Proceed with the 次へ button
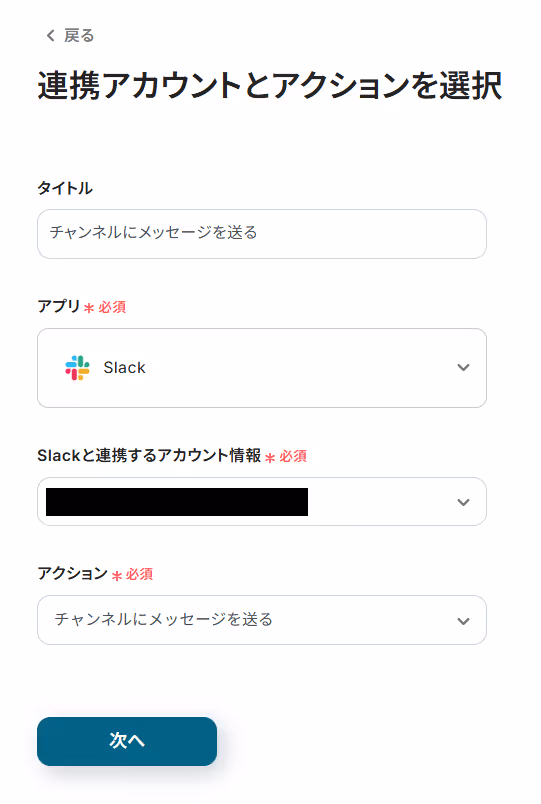This screenshot has height=804, width=541. (127, 741)
